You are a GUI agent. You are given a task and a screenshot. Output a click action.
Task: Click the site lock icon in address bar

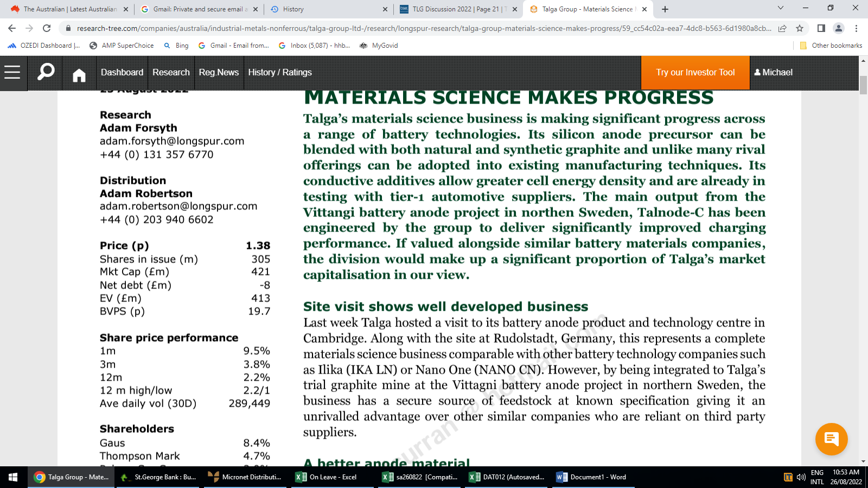[x=68, y=28]
